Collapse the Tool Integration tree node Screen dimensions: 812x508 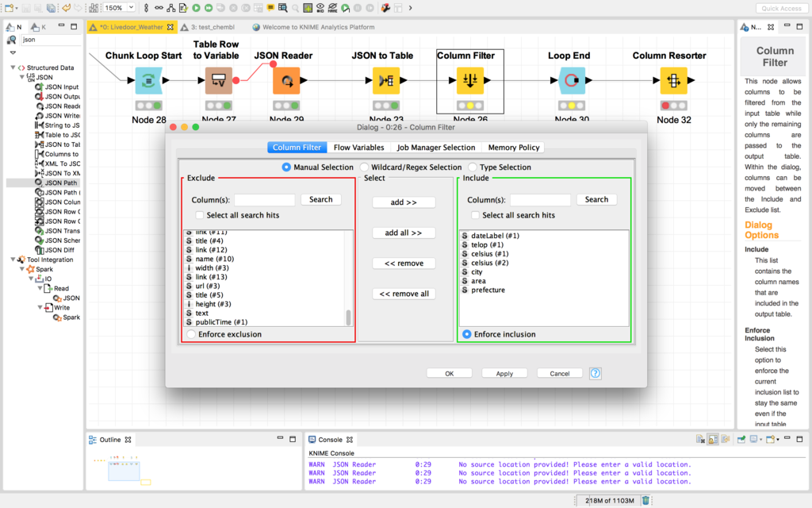tap(13, 260)
